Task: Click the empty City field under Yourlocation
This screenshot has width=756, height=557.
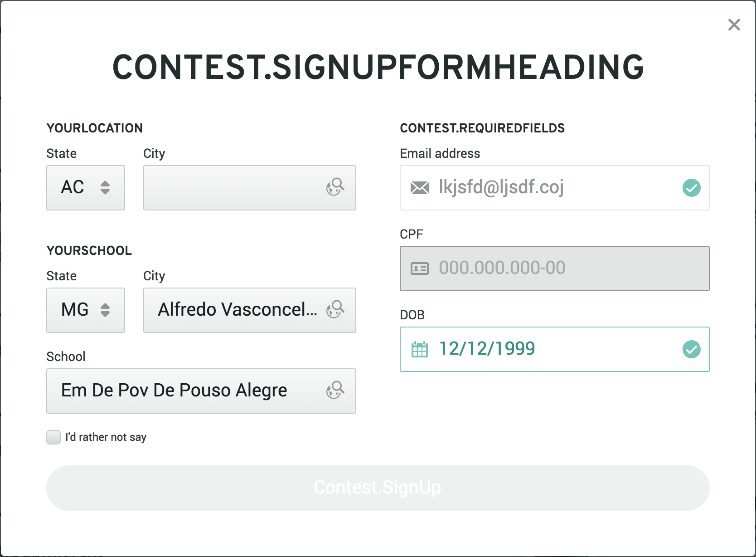Action: pyautogui.click(x=236, y=188)
